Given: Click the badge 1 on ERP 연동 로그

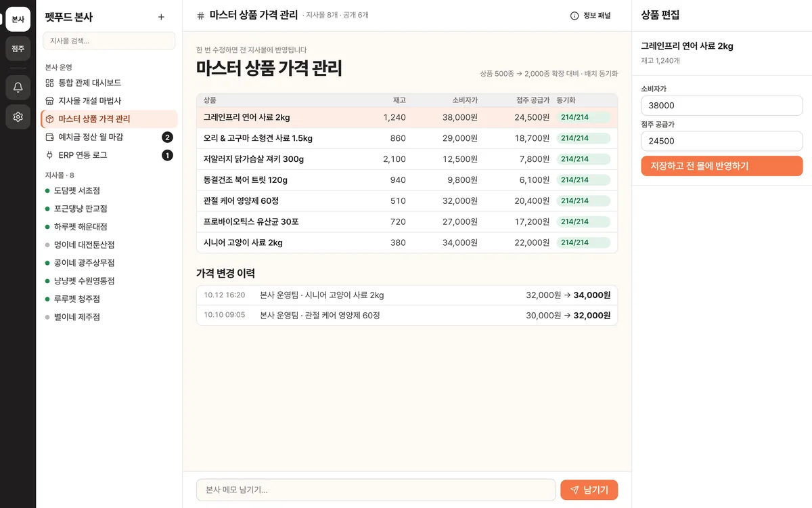Looking at the screenshot, I should 167,155.
